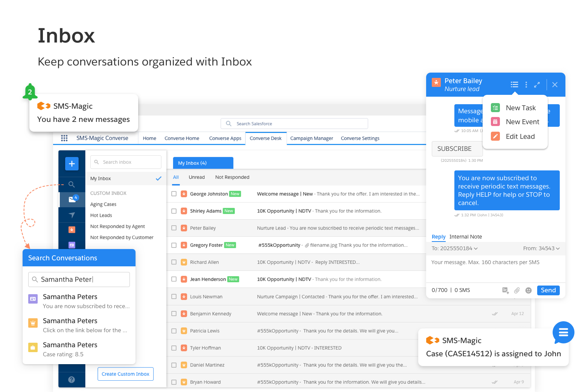588x392 pixels.
Task: Click the paperclip attachment icon
Action: pyautogui.click(x=517, y=290)
